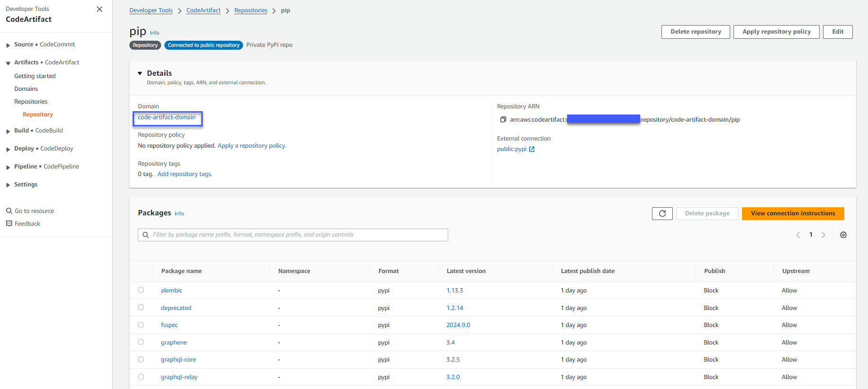Open the alembic package
The width and height of the screenshot is (868, 389).
[x=172, y=291]
